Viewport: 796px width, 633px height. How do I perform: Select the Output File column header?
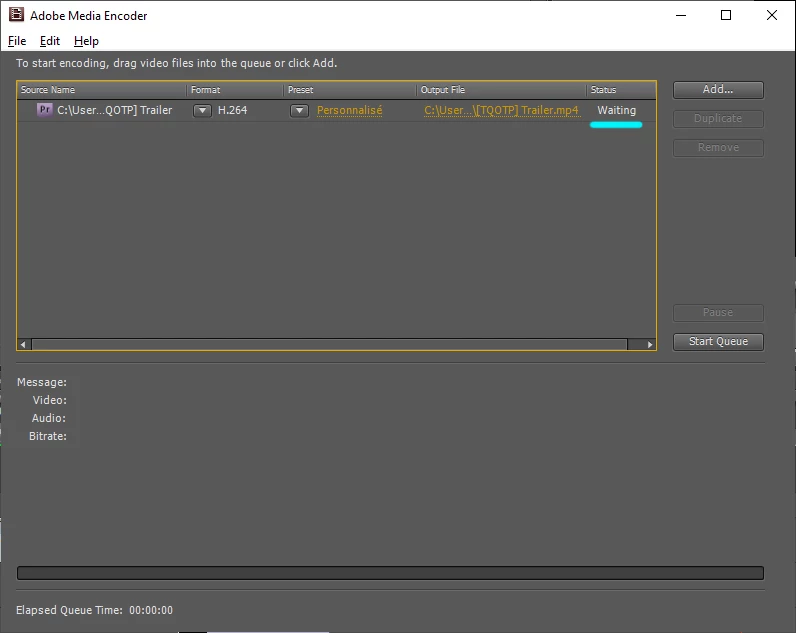(502, 90)
